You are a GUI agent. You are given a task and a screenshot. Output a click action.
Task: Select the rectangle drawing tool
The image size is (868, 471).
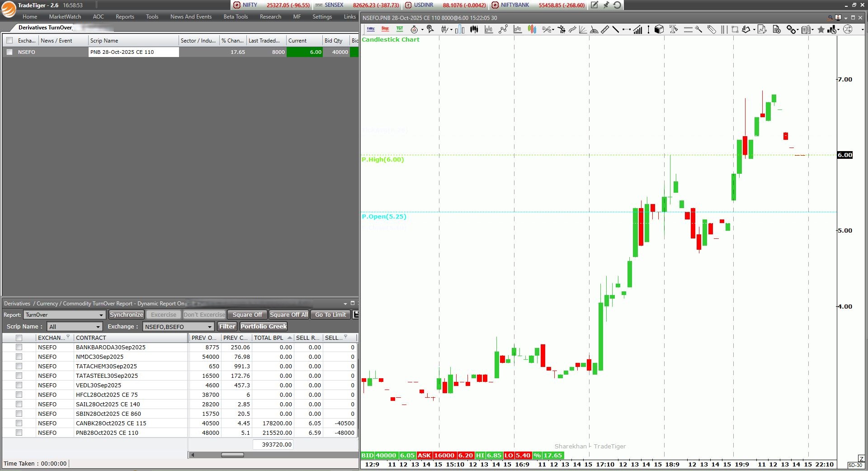coord(735,29)
